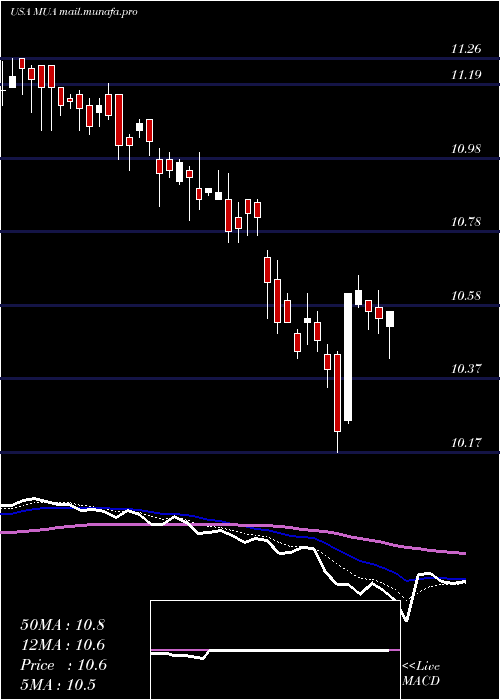Click the MACD inset panel chart
Image resolution: width=500 pixels, height=700 pixels.
click(x=275, y=650)
